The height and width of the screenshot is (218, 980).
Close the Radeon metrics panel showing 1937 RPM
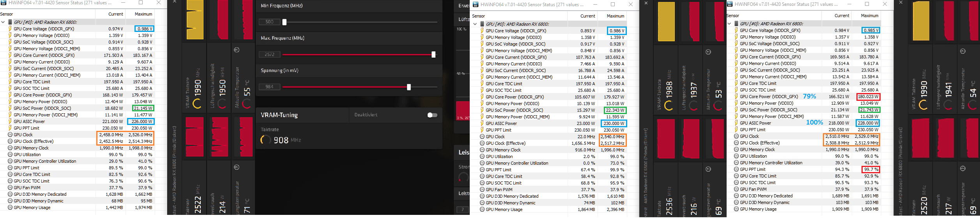[646, 3]
